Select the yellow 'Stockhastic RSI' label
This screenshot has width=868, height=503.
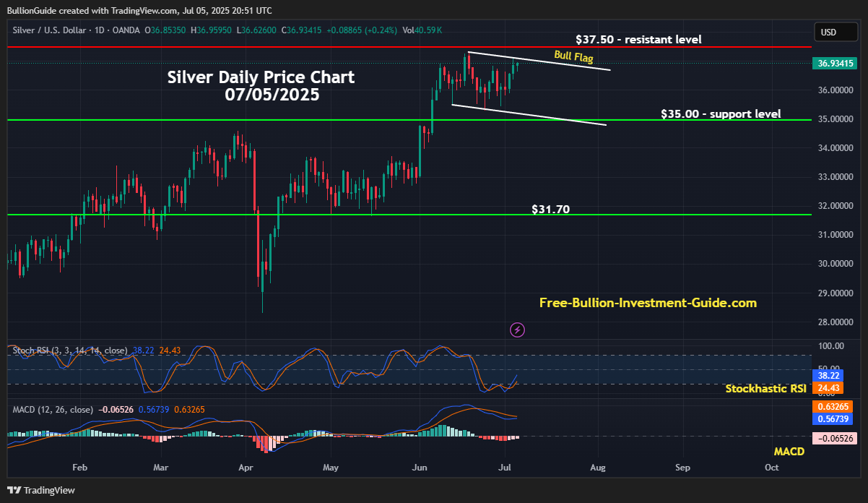pos(765,389)
